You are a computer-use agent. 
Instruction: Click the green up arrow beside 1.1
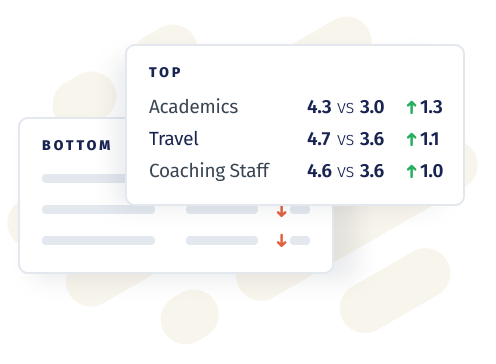coord(411,139)
